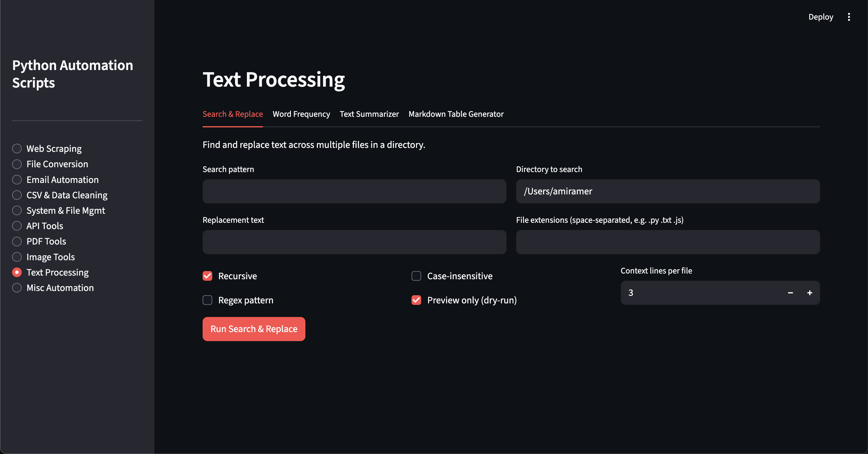Open the Markdown Table Generator tab
Viewport: 868px width, 454px height.
tap(456, 114)
